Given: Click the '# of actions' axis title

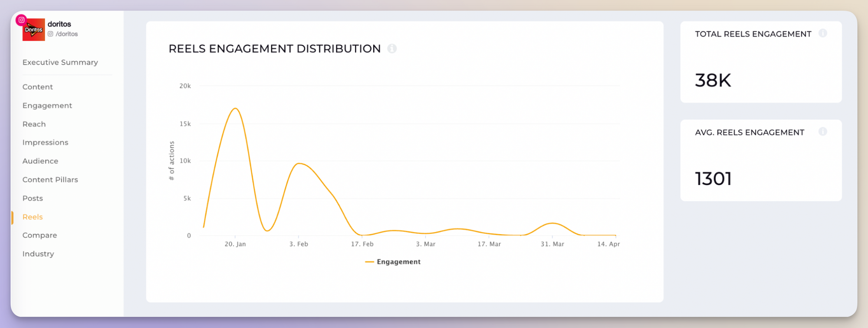Looking at the screenshot, I should click(x=171, y=161).
